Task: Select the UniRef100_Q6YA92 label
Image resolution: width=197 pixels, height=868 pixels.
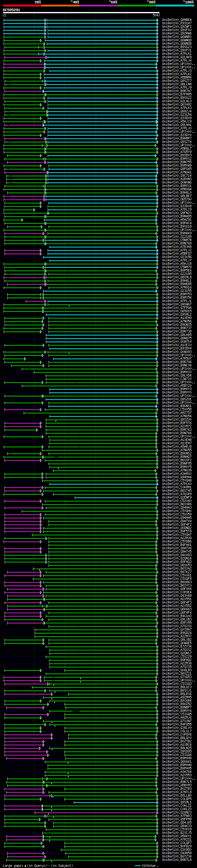Action: 177,104
